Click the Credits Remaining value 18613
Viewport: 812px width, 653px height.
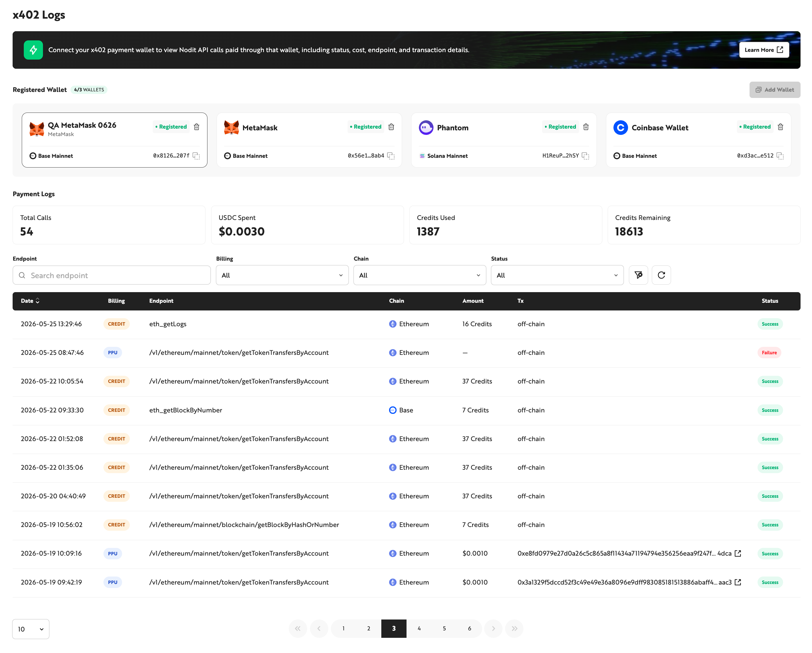(629, 231)
